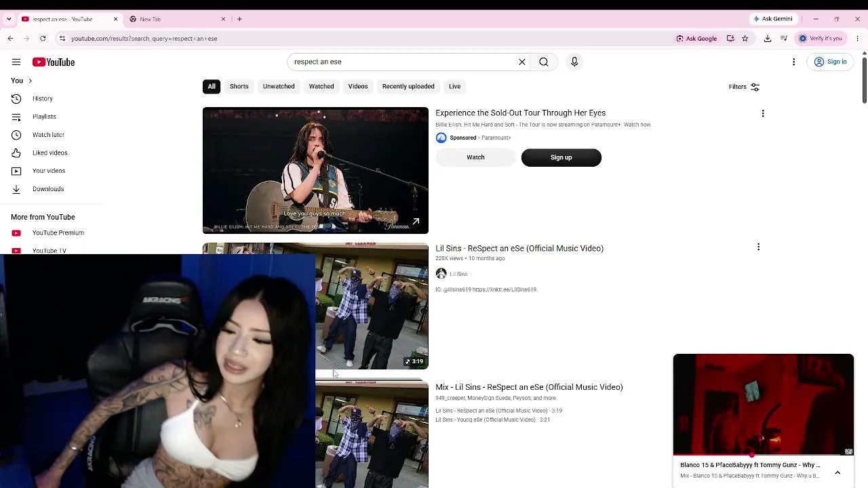Reload the YouTube results page
The width and height of the screenshot is (868, 488).
(43, 39)
